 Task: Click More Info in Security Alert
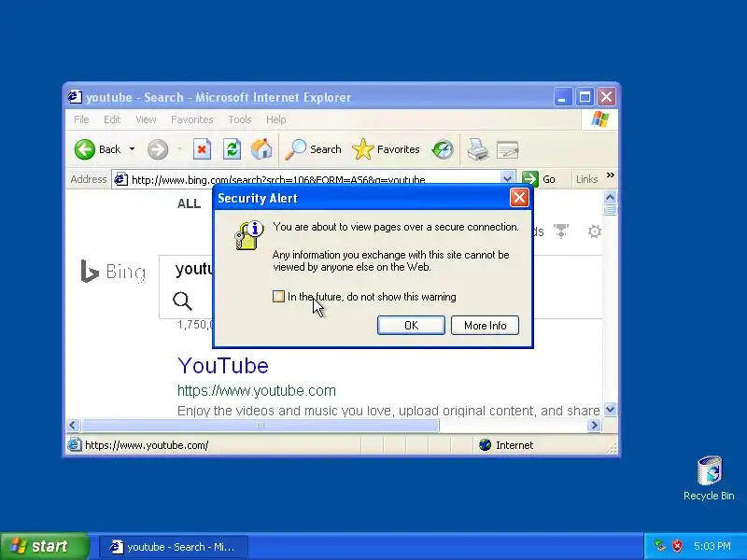click(485, 325)
